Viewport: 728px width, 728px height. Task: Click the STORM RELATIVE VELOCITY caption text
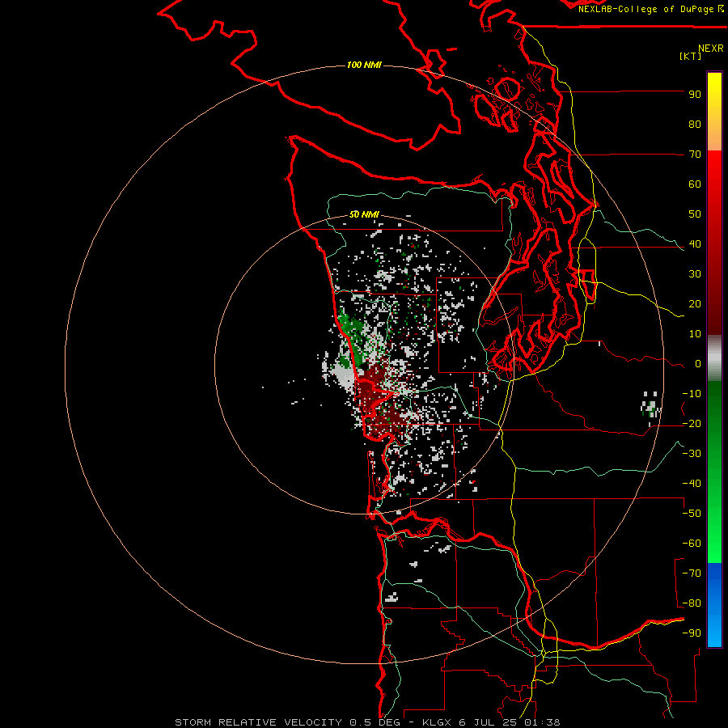[258, 722]
